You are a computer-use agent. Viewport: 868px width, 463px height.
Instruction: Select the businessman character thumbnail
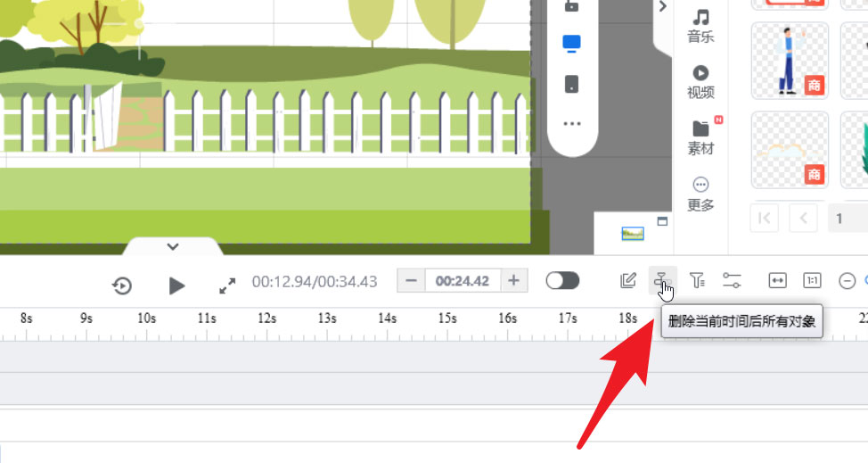[x=790, y=61]
